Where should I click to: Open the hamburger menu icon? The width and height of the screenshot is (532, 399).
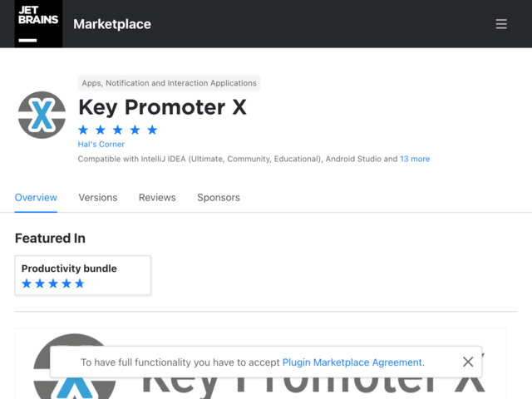(501, 24)
